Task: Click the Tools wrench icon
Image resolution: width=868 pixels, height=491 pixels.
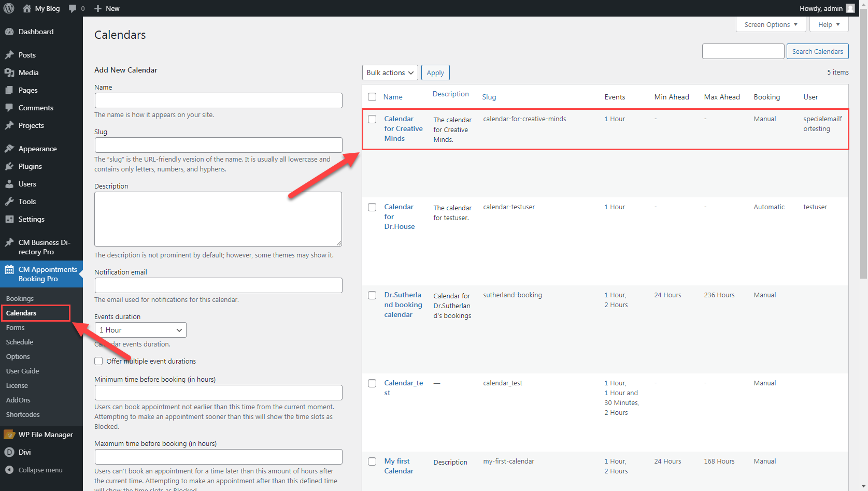Action: tap(9, 201)
